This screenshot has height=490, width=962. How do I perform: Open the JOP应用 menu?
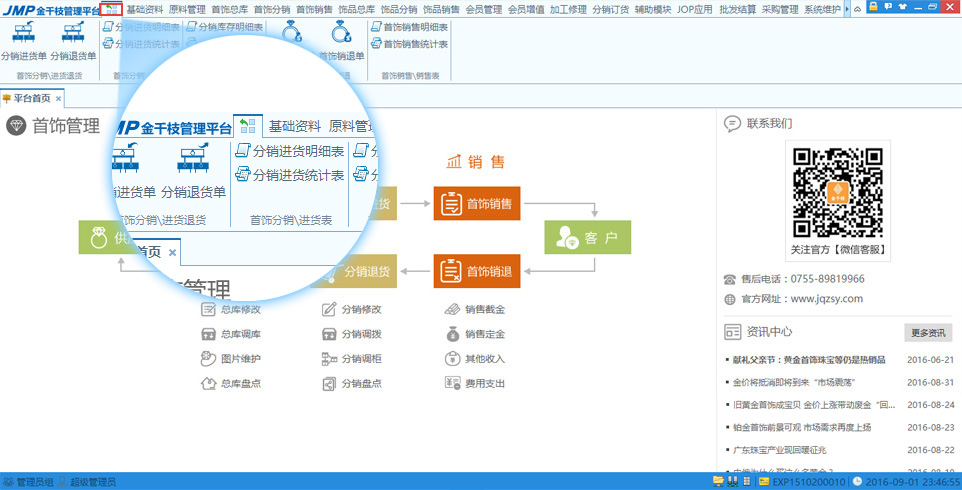point(695,9)
